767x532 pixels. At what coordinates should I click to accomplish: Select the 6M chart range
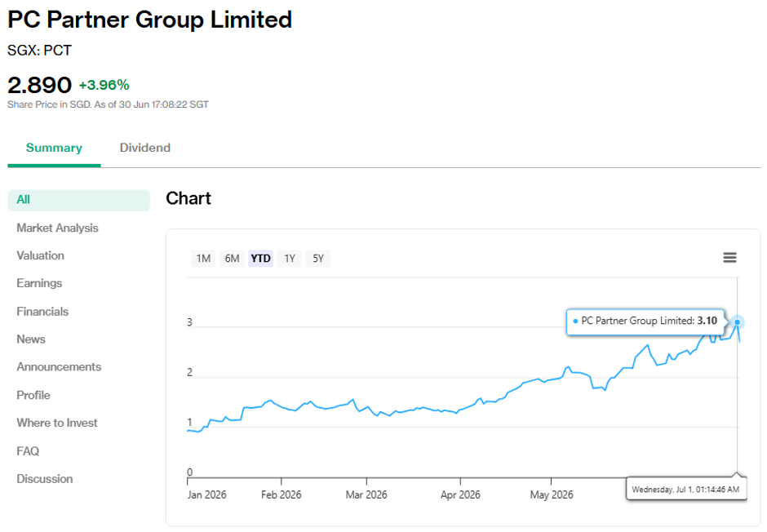(x=232, y=258)
